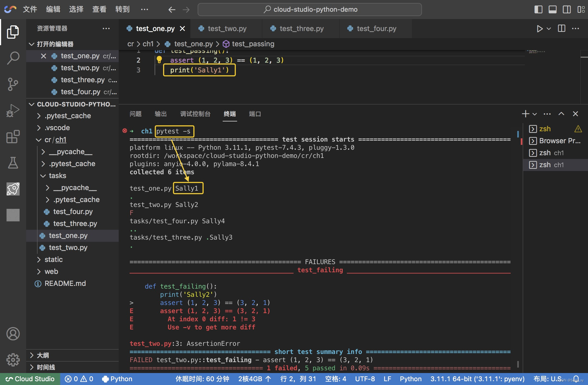Maximize the panel size with chevron
This screenshot has width=588, height=385.
[x=561, y=114]
